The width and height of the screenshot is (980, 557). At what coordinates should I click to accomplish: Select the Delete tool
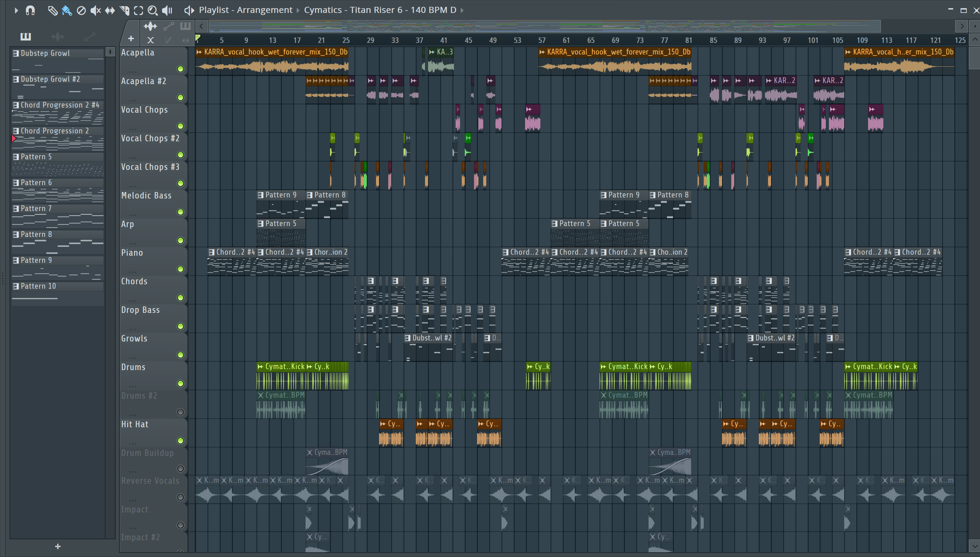tap(81, 10)
